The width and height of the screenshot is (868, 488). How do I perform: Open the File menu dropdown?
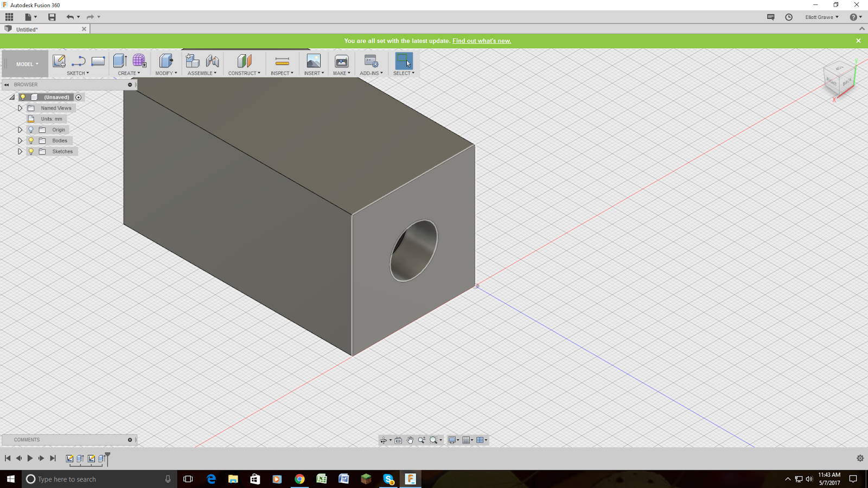pyautogui.click(x=30, y=17)
